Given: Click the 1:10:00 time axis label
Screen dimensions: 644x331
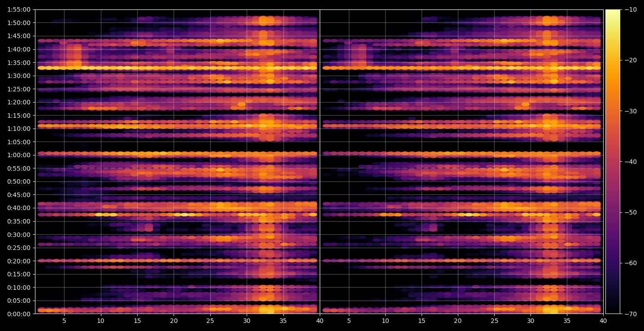Looking at the screenshot, I should (x=19, y=129).
